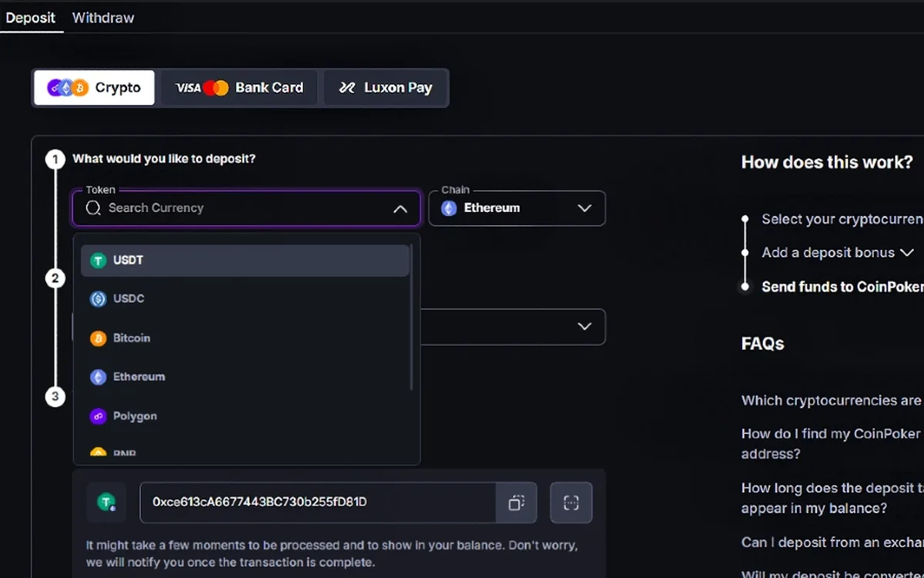Select the Crypto payment method

tap(94, 88)
